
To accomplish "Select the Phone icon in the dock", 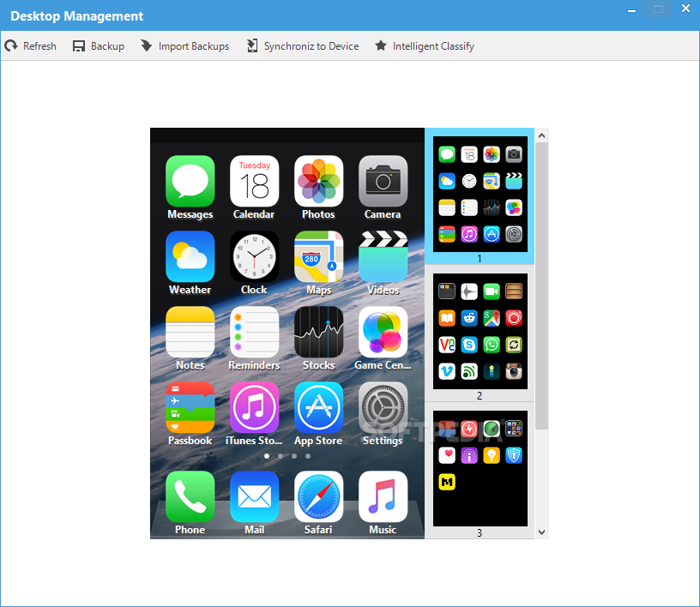I will click(x=190, y=496).
